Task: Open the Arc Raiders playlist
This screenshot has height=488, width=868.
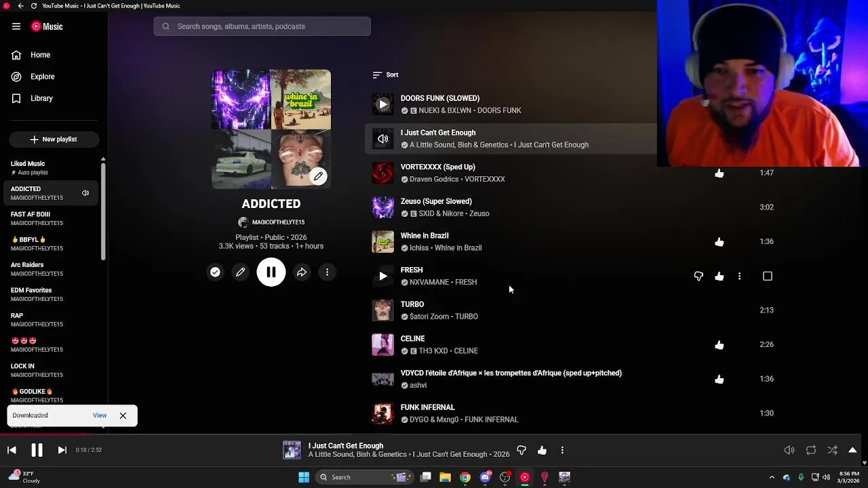Action: (51, 269)
